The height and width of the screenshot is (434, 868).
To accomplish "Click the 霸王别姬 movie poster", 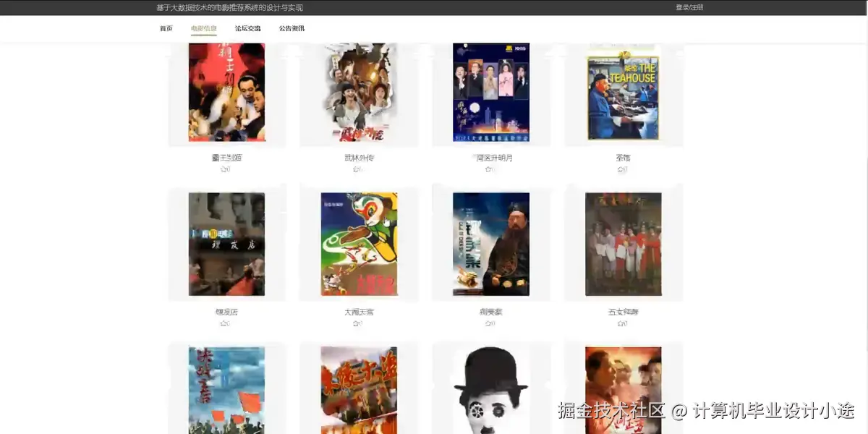I will 226,92.
